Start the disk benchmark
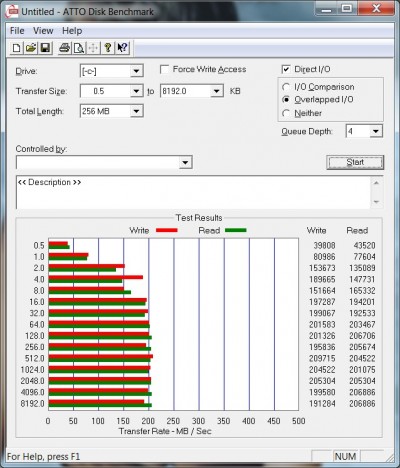The height and width of the screenshot is (468, 400). 355,162
